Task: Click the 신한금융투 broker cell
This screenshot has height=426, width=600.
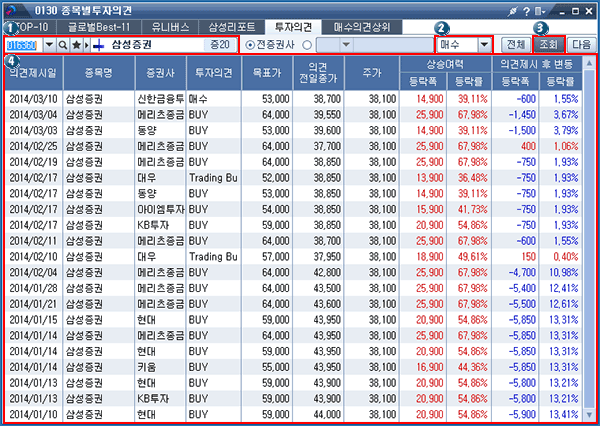Action: coord(160,99)
